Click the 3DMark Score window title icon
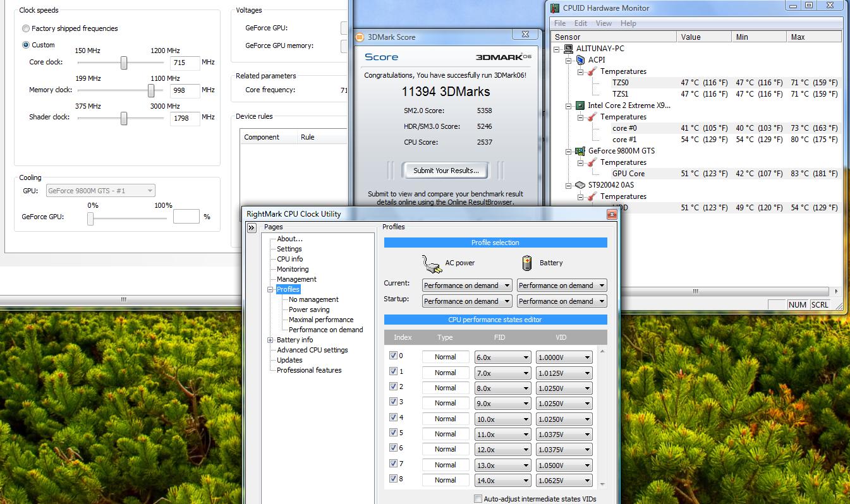 (360, 37)
